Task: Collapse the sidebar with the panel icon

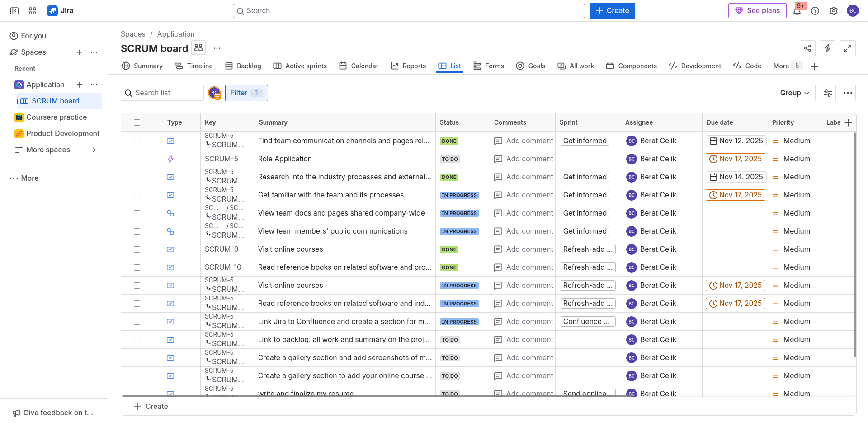Action: click(x=14, y=11)
